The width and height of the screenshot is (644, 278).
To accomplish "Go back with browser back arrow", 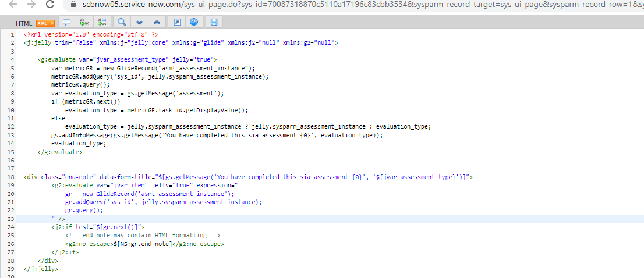I will tap(13, 5).
